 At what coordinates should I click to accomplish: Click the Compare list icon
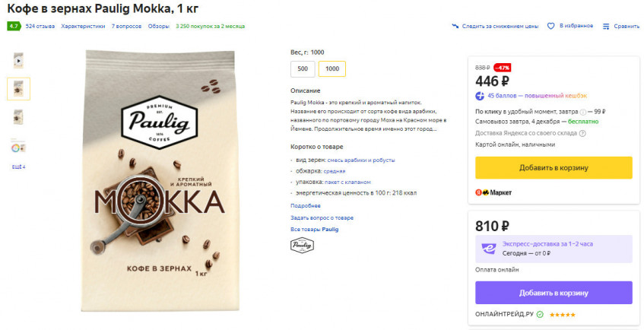click(606, 26)
